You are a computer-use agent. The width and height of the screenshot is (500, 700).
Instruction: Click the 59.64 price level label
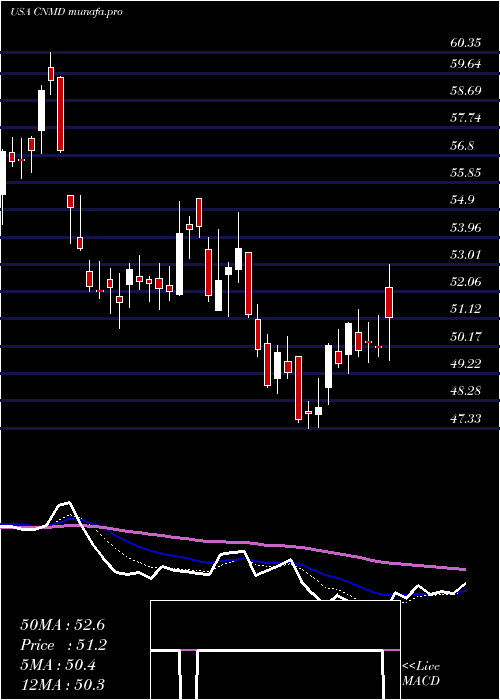[466, 64]
